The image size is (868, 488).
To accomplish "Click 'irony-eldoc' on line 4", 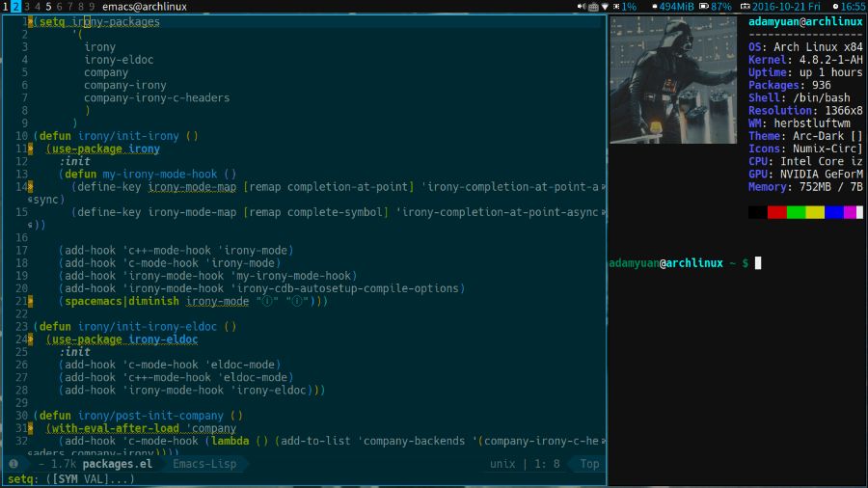I will (119, 60).
